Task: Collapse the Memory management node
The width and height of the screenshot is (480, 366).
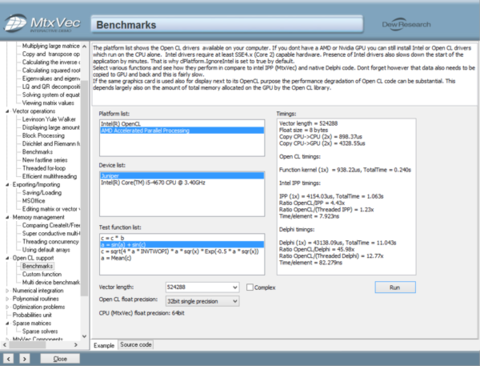Action: 7,217
